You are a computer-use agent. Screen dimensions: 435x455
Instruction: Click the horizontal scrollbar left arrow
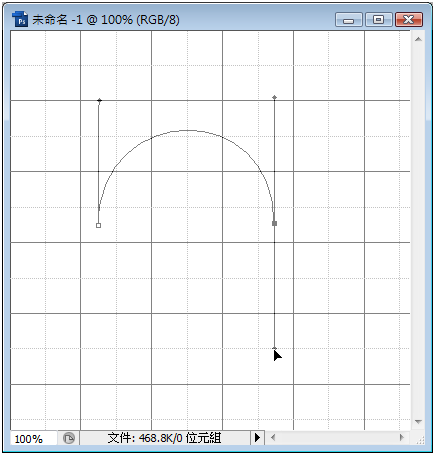click(x=273, y=437)
